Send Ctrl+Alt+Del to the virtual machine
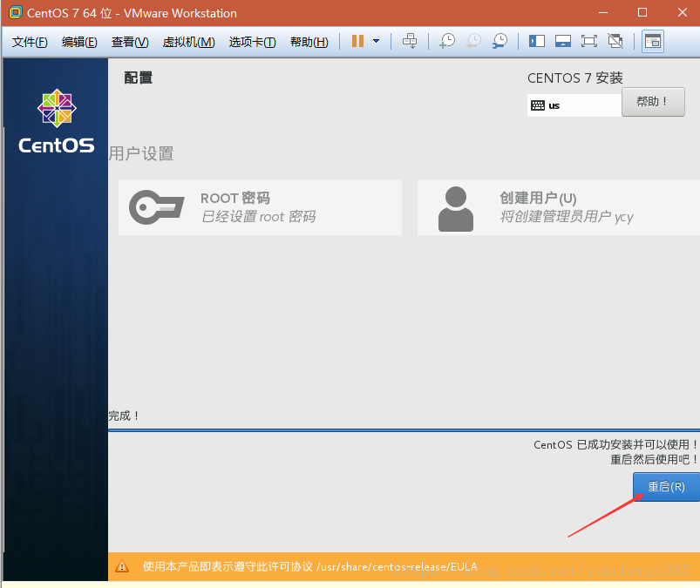The height and width of the screenshot is (588, 700). (410, 42)
